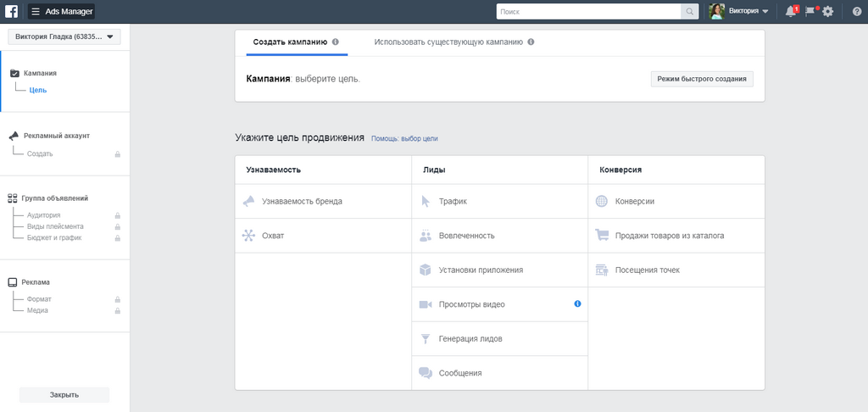Click the lock icon beside Аудитория
Viewport: 868px width, 412px height.
[117, 215]
